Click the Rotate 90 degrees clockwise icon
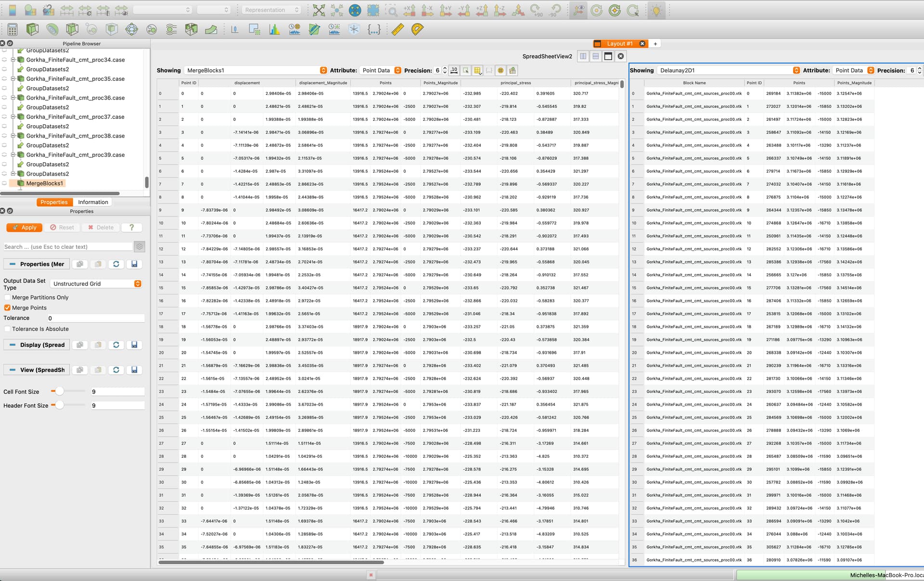The image size is (924, 581). click(x=537, y=10)
